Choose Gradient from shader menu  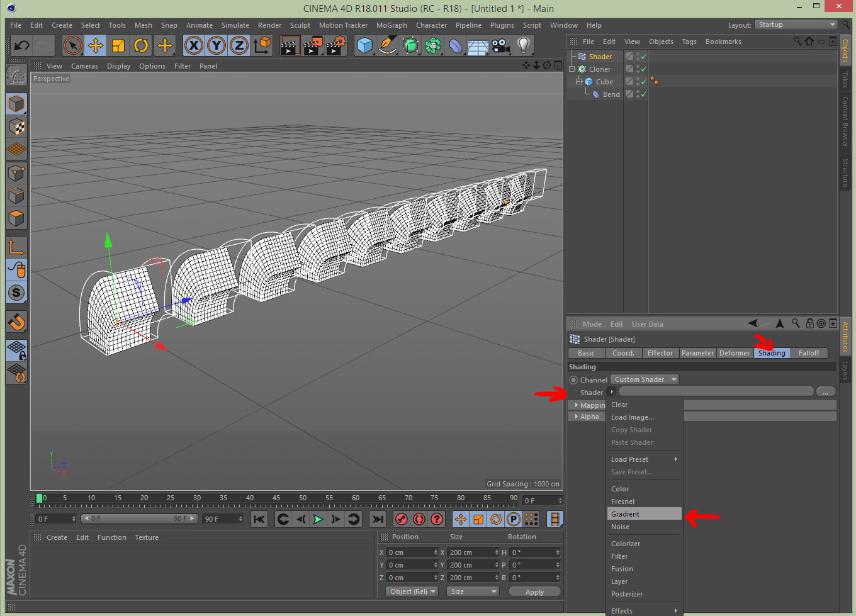[x=645, y=514]
